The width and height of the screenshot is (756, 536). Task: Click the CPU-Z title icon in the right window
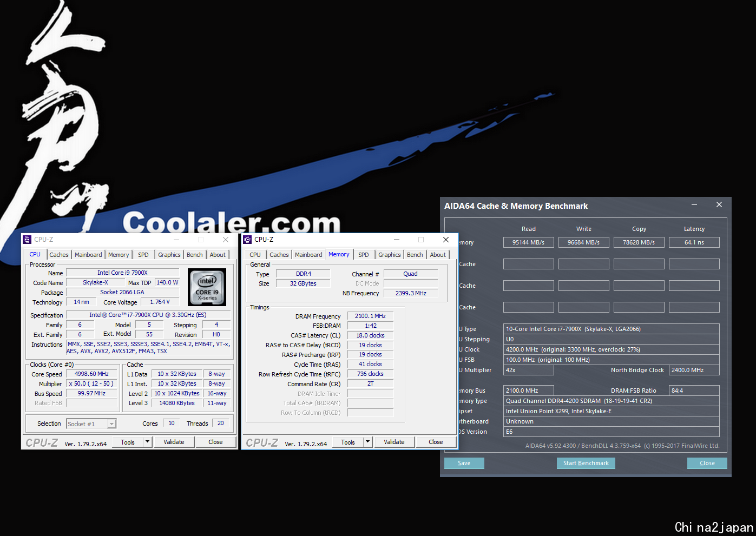(247, 240)
